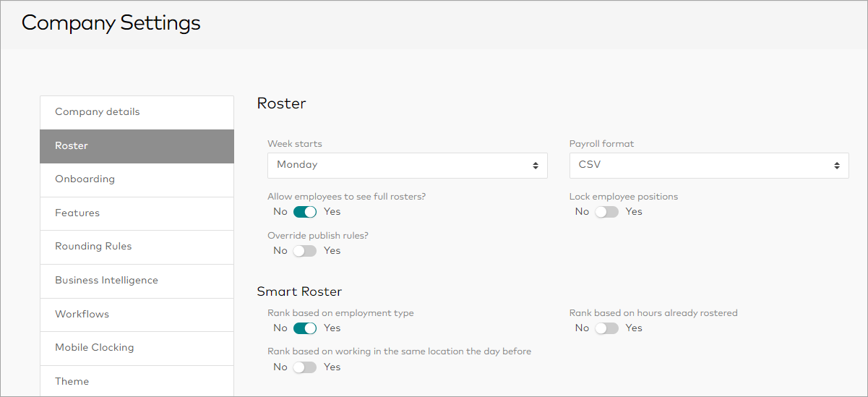The width and height of the screenshot is (868, 397).
Task: Click the Company Settings page title
Action: pyautogui.click(x=111, y=23)
